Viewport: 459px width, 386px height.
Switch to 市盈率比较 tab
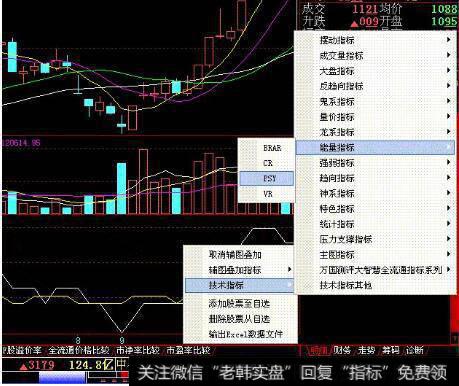point(188,350)
